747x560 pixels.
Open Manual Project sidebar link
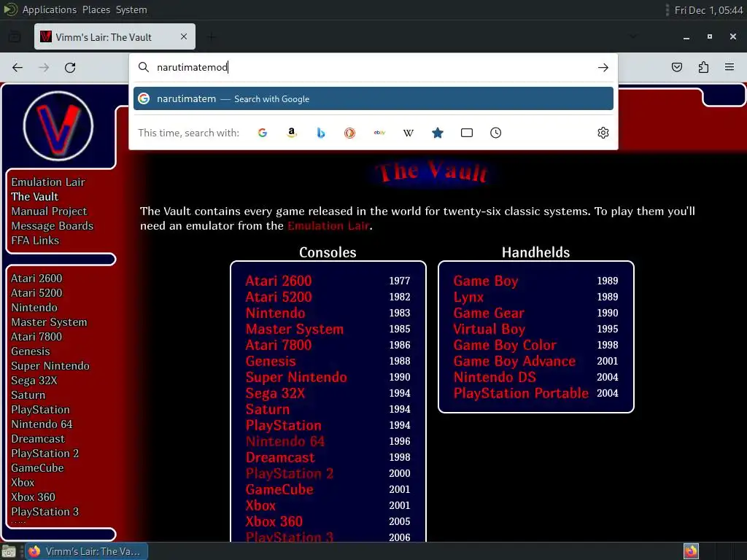tap(49, 211)
